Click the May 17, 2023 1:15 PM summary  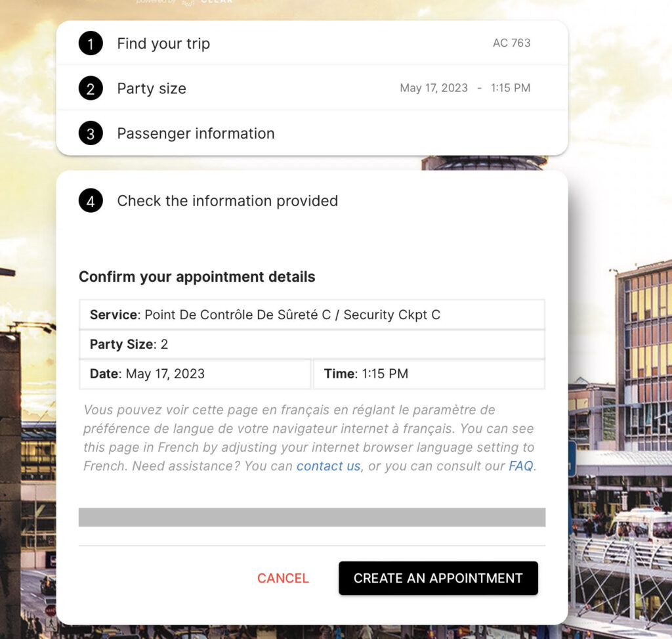(465, 88)
